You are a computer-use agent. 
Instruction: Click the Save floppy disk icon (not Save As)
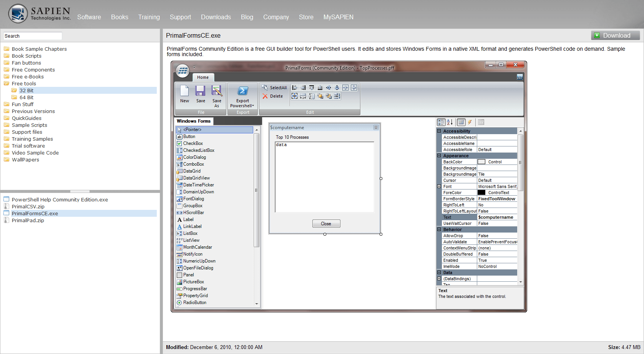[x=200, y=91]
